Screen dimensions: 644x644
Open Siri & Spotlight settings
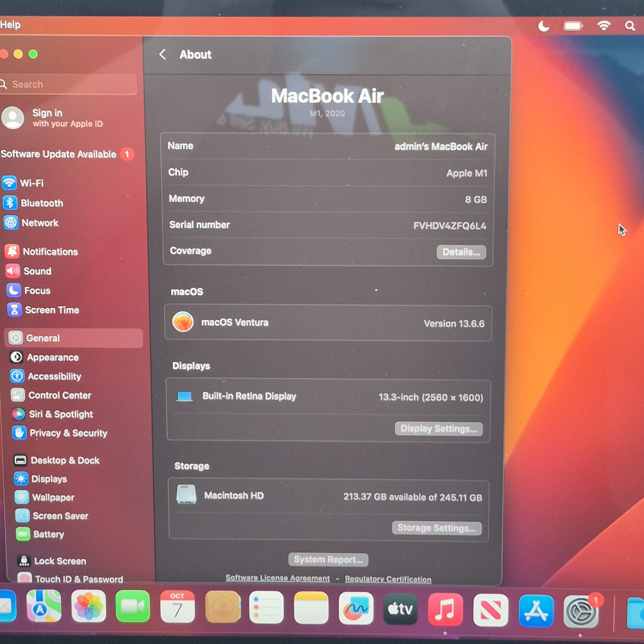(53, 414)
